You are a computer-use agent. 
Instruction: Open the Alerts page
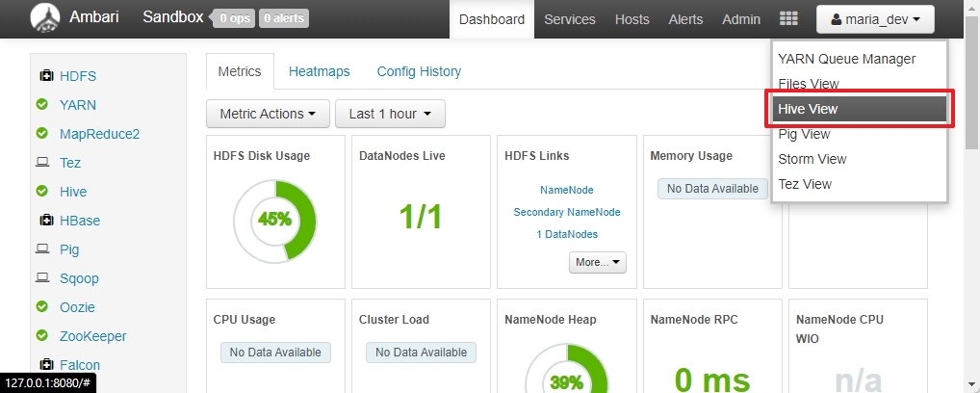click(685, 19)
